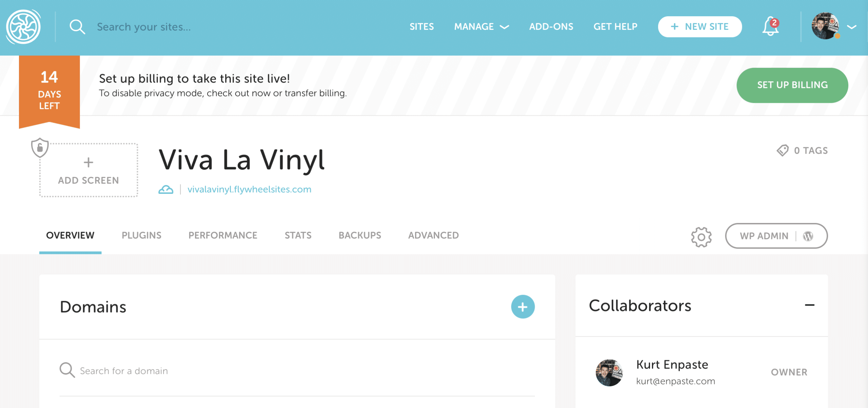Open the user account dropdown chevron

852,27
